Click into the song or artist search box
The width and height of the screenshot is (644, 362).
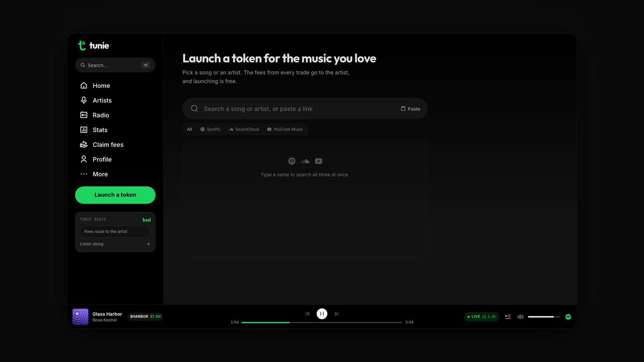(x=305, y=108)
